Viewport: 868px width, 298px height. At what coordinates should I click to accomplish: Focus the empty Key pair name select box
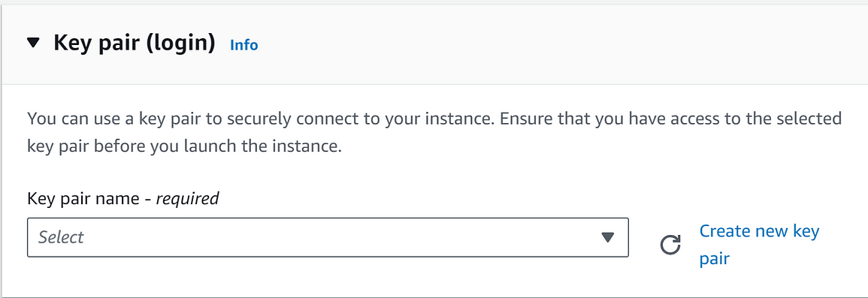click(328, 237)
